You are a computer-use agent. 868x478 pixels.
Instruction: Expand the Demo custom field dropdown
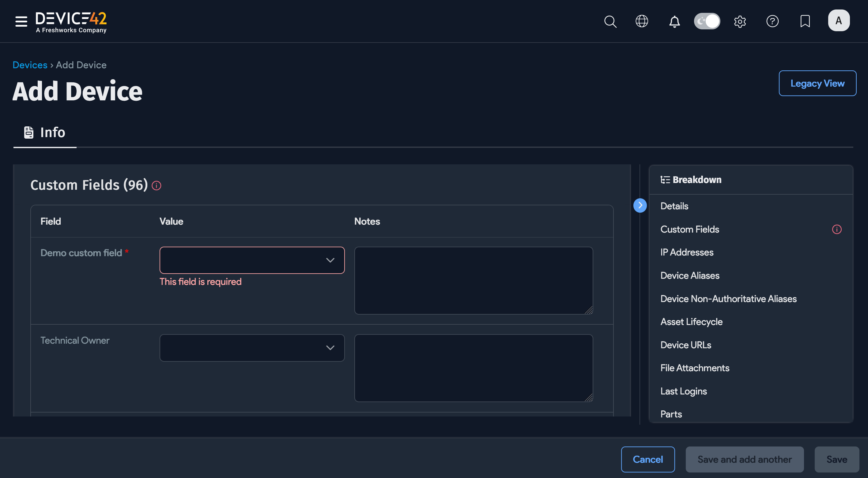(x=252, y=260)
